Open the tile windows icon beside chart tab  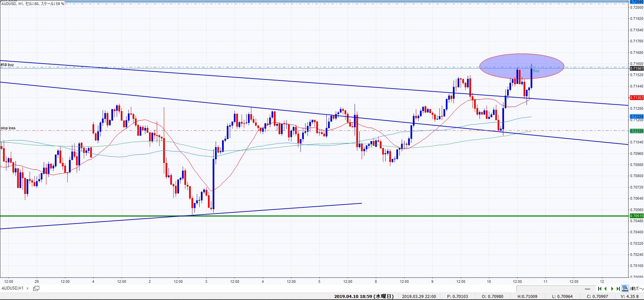(x=36, y=288)
